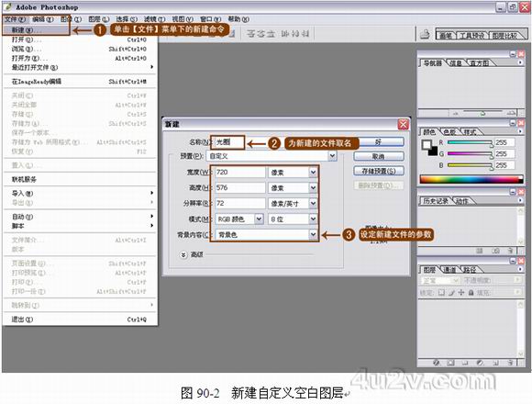Open the resolution unit dropdown
Screen dimensions: 532x404
pyautogui.click(x=313, y=203)
